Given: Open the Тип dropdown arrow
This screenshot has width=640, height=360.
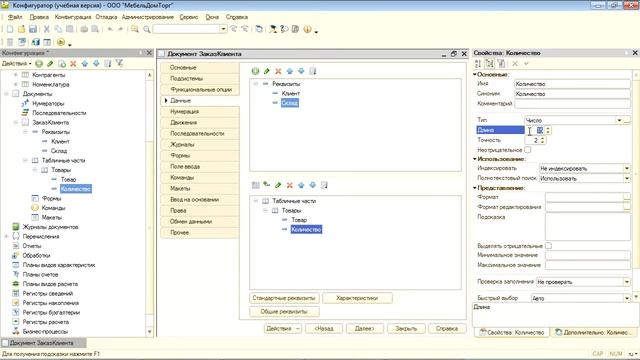Looking at the screenshot, I should pos(619,120).
